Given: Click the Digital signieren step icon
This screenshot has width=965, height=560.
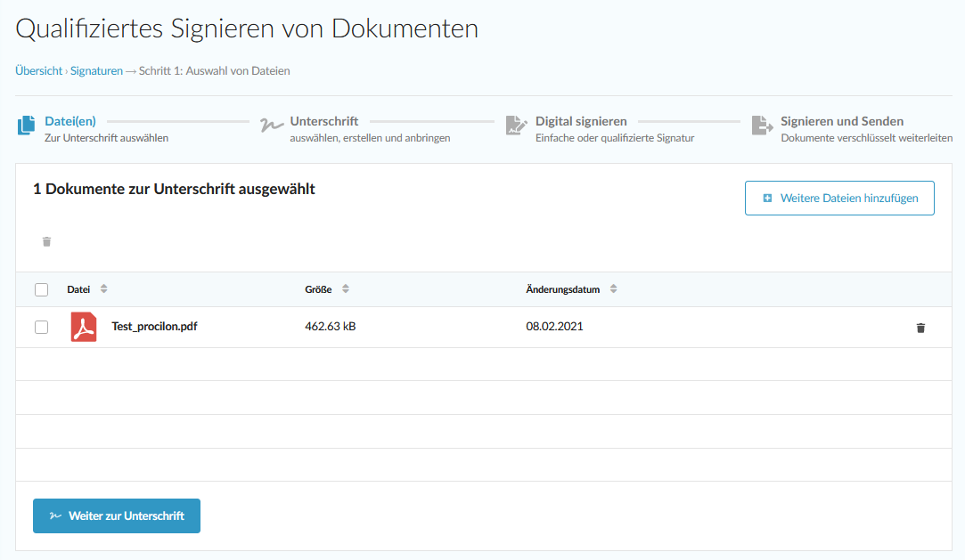Looking at the screenshot, I should coord(516,126).
